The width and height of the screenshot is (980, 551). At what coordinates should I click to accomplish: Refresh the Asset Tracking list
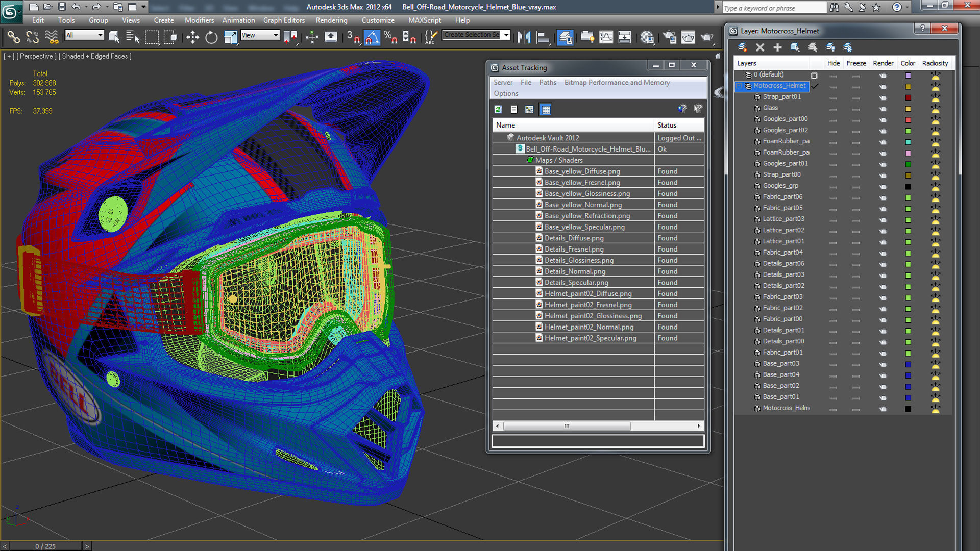click(498, 109)
